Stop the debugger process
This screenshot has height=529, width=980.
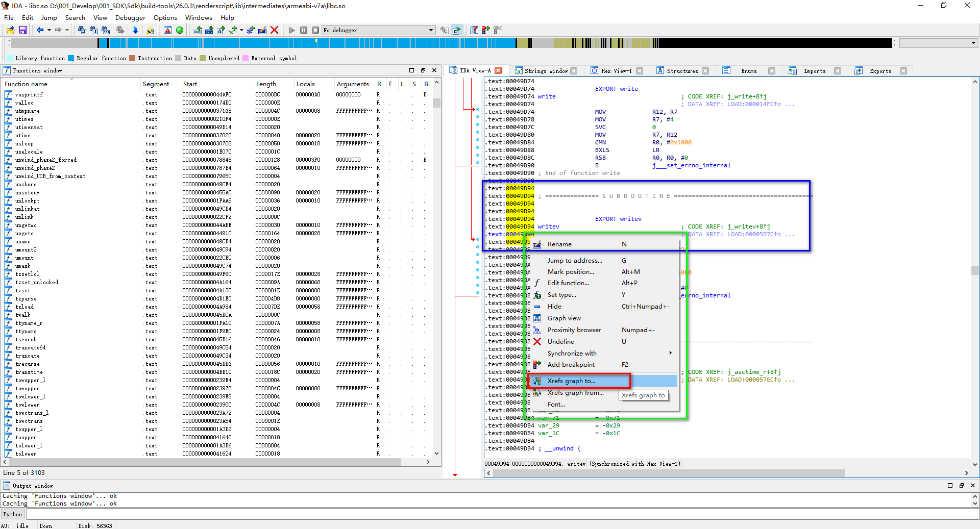click(315, 30)
